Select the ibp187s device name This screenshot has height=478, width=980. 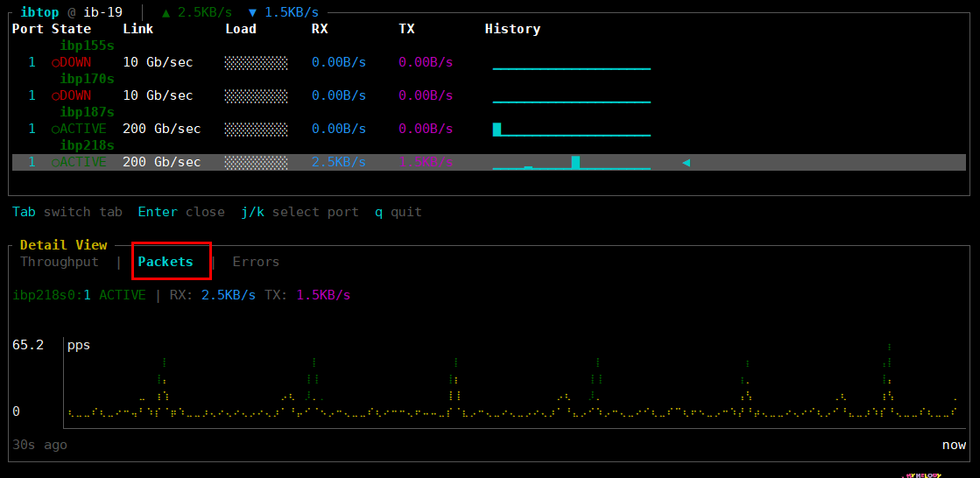click(x=87, y=112)
